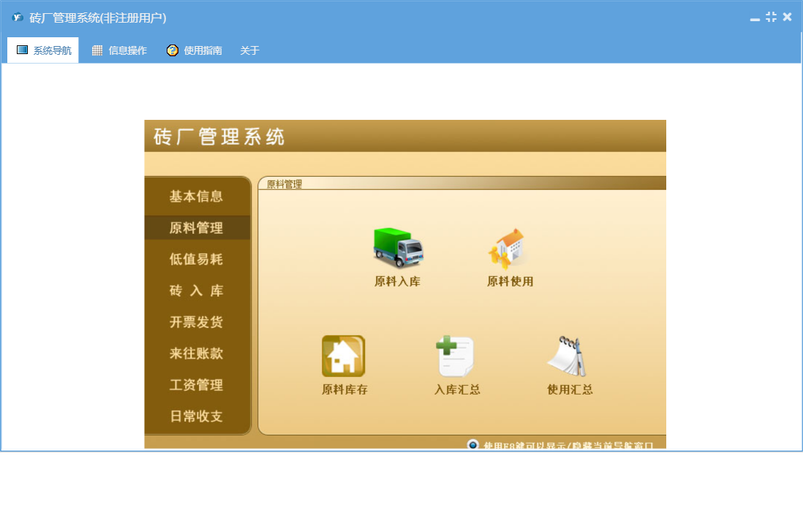Select 砖入库 in the sidebar

197,291
